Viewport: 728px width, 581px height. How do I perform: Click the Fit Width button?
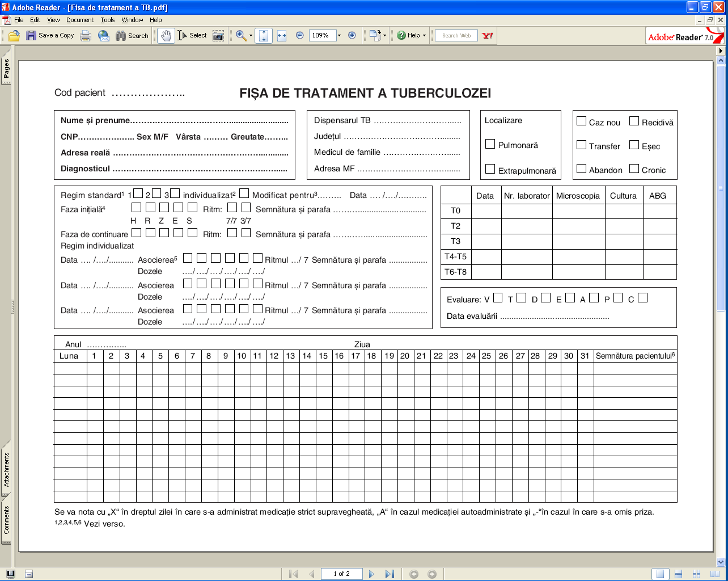[282, 36]
